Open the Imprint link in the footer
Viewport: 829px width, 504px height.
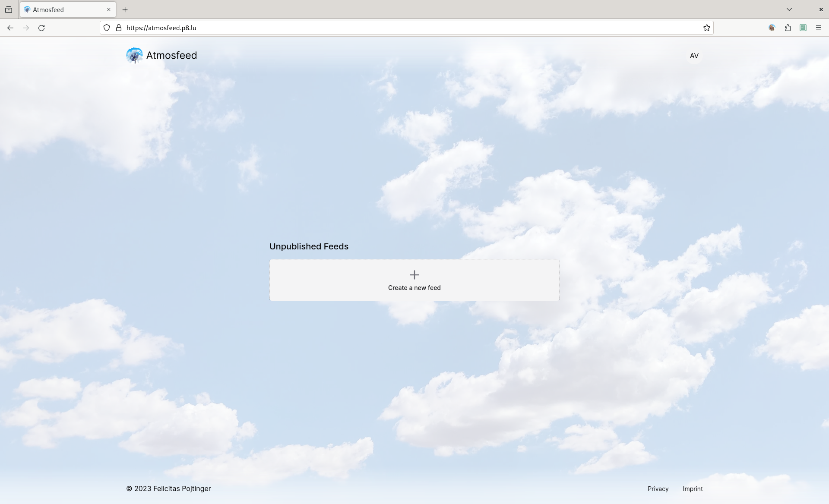click(693, 489)
